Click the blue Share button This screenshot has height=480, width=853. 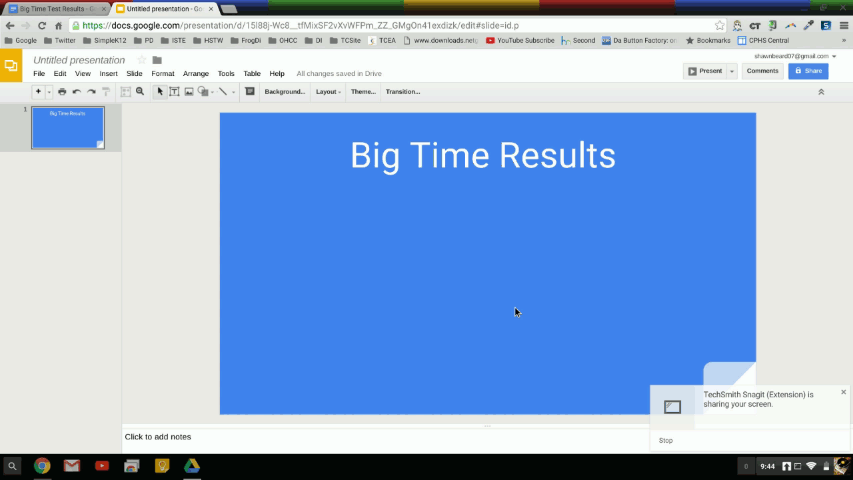(808, 71)
